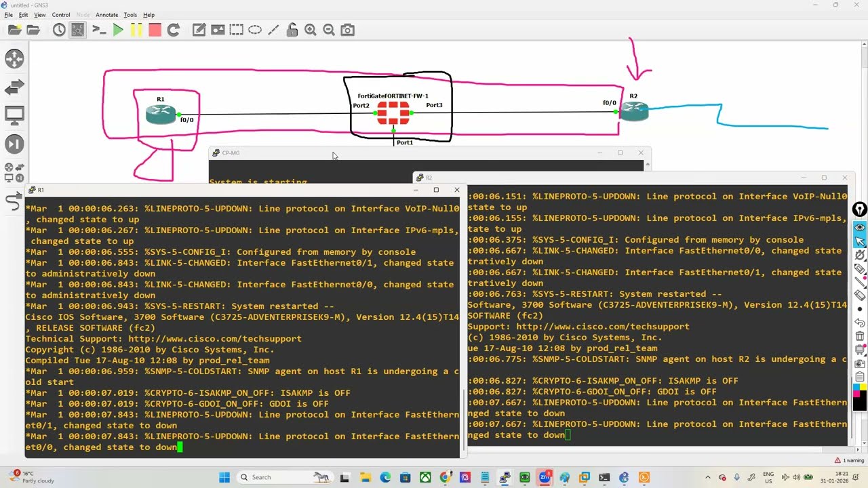868x488 pixels.
Task: Select router R1 in topology
Action: tap(161, 115)
